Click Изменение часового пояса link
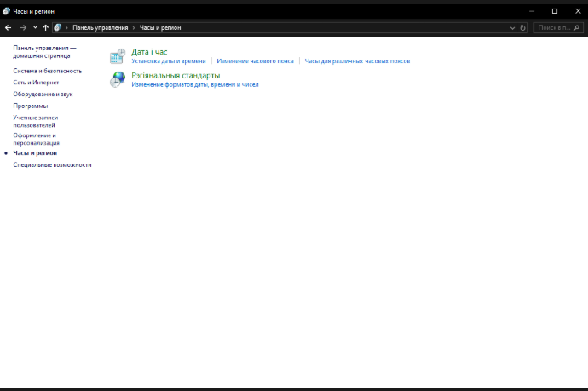Screen dimensions: 588x391 click(x=255, y=61)
